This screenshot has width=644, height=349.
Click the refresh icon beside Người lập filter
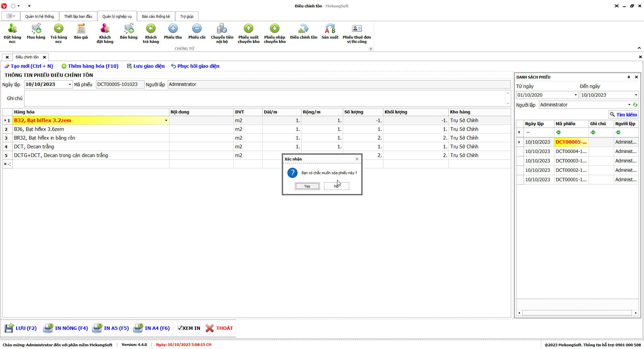pos(635,105)
